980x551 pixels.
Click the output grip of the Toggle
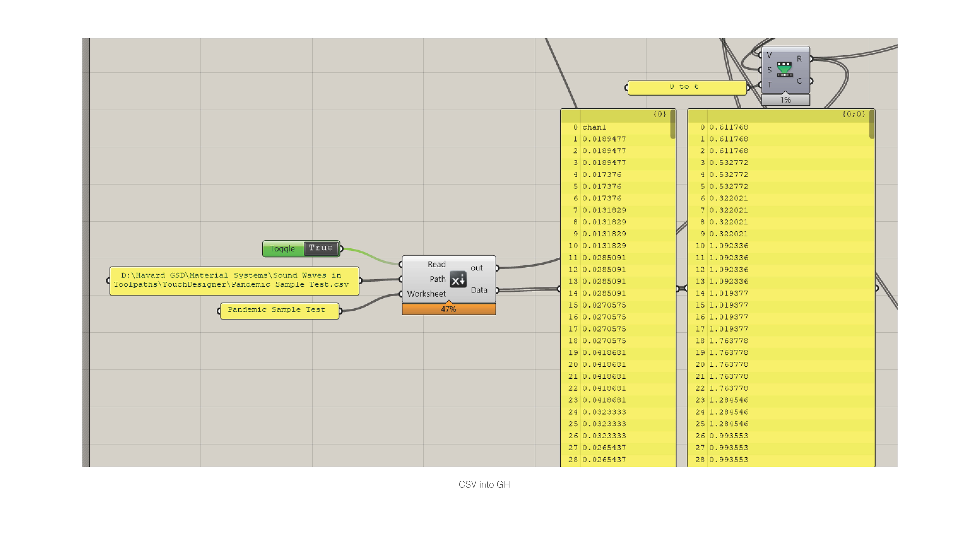point(341,249)
